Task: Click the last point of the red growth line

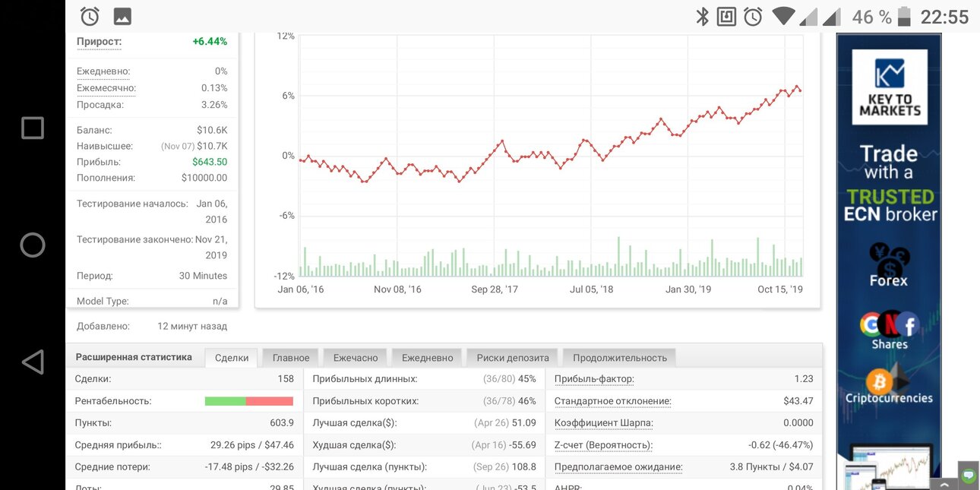Action: point(800,91)
